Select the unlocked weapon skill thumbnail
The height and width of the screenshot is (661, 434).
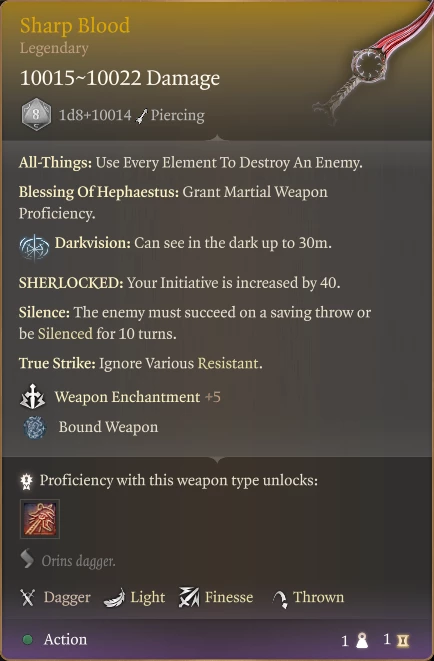coord(40,519)
